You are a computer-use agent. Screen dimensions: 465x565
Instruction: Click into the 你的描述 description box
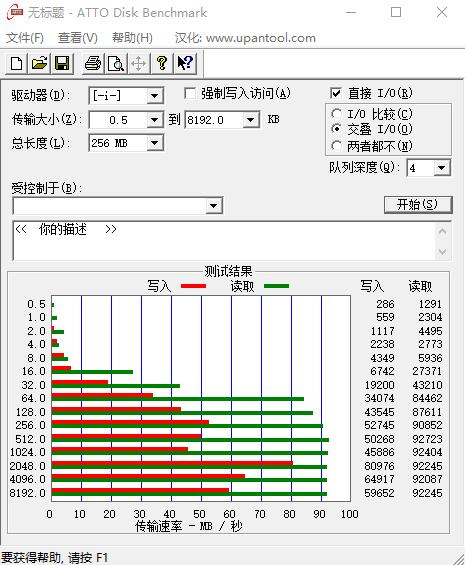point(223,240)
